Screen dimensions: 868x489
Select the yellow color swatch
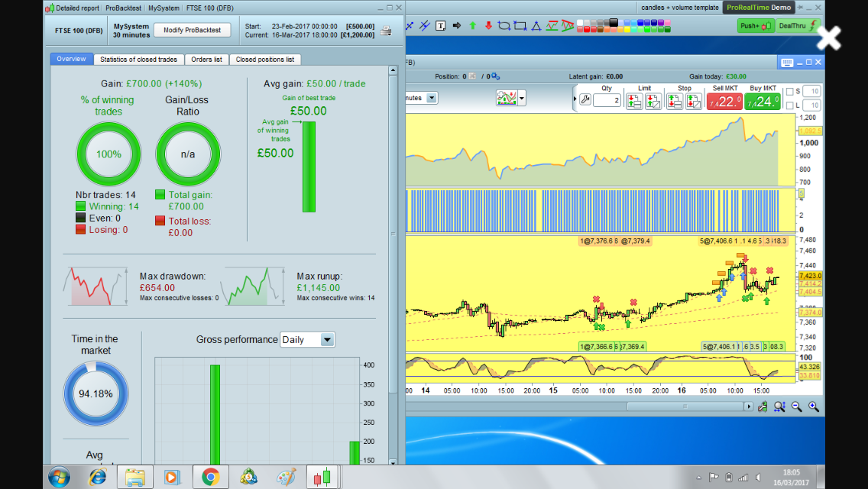[x=627, y=29]
